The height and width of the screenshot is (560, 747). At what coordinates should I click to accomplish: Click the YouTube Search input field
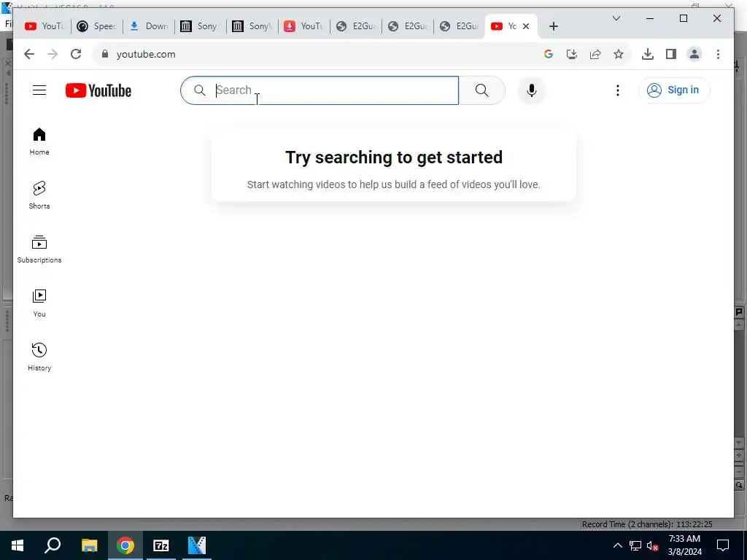pos(320,90)
